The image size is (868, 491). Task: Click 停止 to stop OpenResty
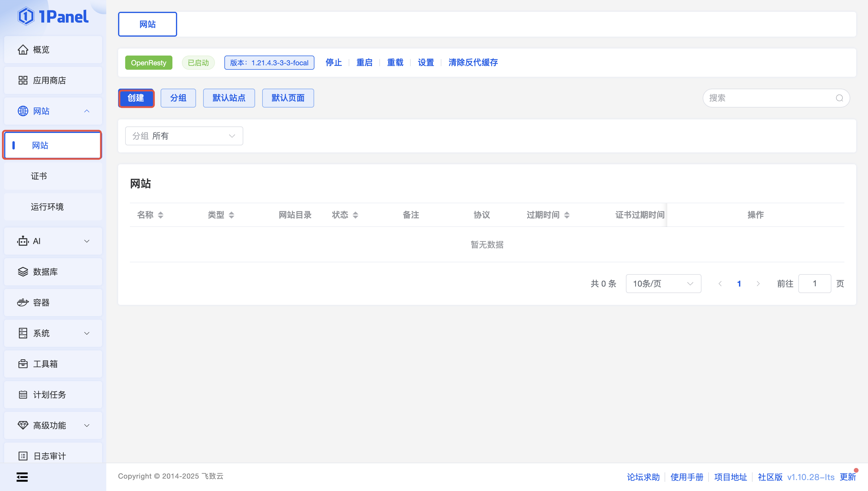(334, 63)
